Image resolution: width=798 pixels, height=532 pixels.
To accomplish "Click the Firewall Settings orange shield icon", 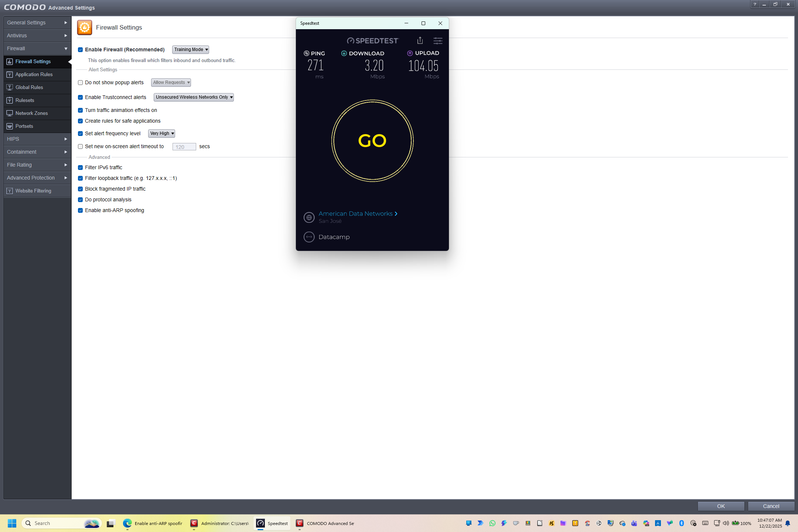I will (84, 28).
